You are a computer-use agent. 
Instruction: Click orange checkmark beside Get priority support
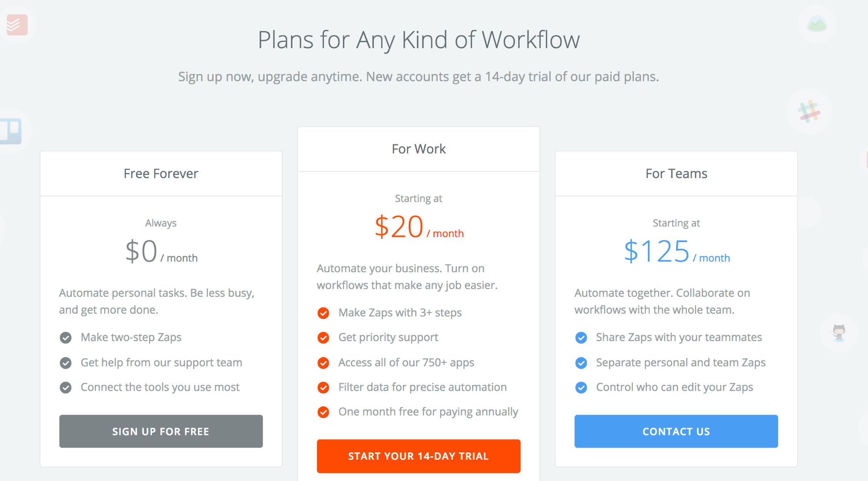click(323, 338)
